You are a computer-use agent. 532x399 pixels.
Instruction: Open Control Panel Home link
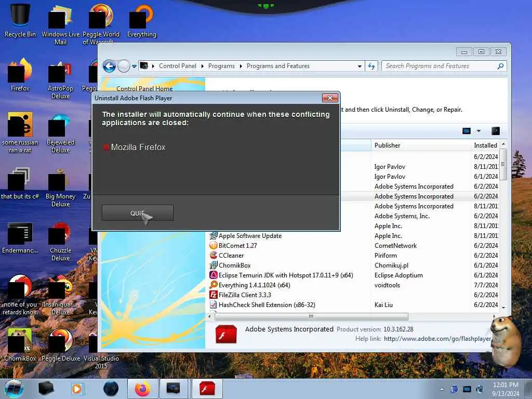tap(144, 88)
